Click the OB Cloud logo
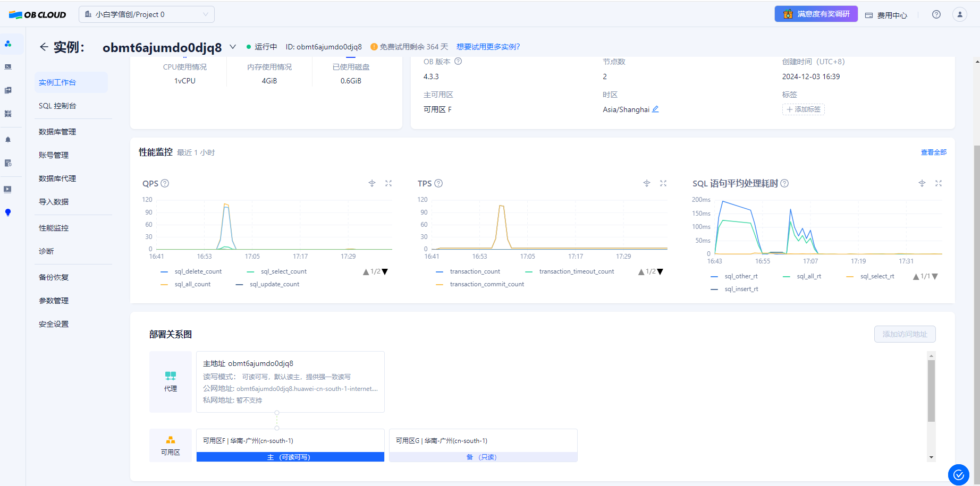 (x=37, y=15)
